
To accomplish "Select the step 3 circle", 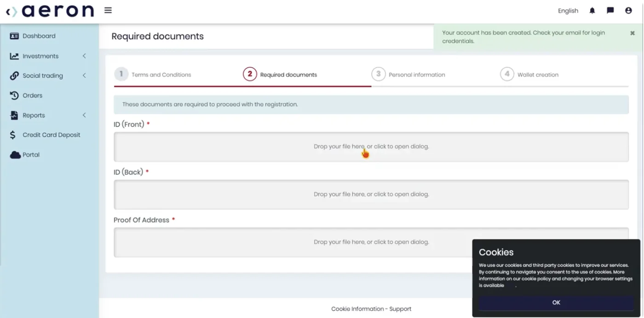I will pos(378,74).
